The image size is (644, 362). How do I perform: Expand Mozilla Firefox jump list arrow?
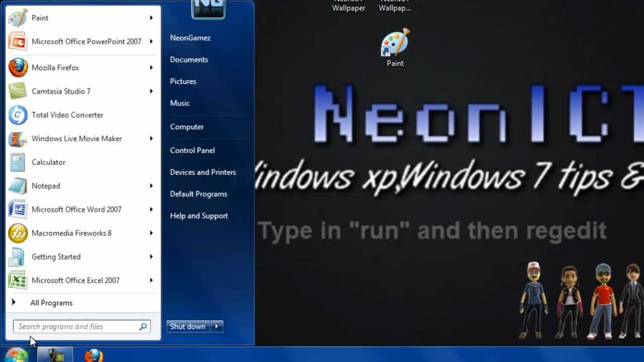click(151, 67)
